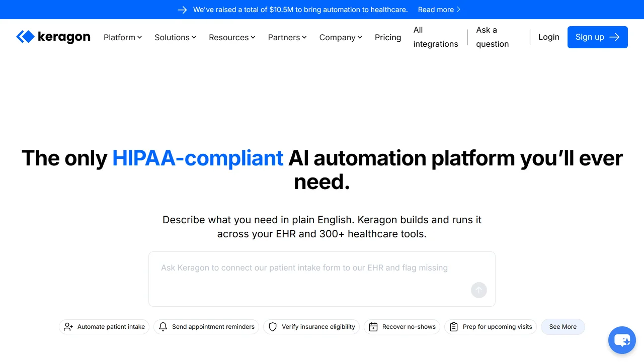
Task: Click the $10.5M funding announcement text
Action: [x=300, y=10]
